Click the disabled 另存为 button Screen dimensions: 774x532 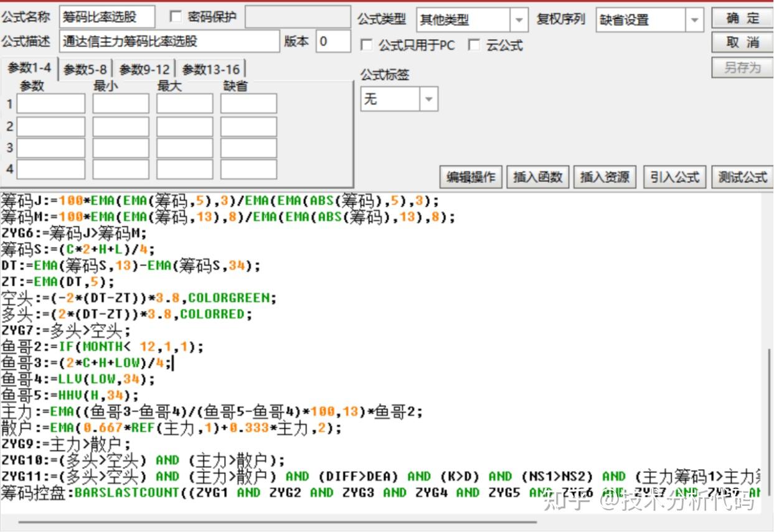coord(742,67)
